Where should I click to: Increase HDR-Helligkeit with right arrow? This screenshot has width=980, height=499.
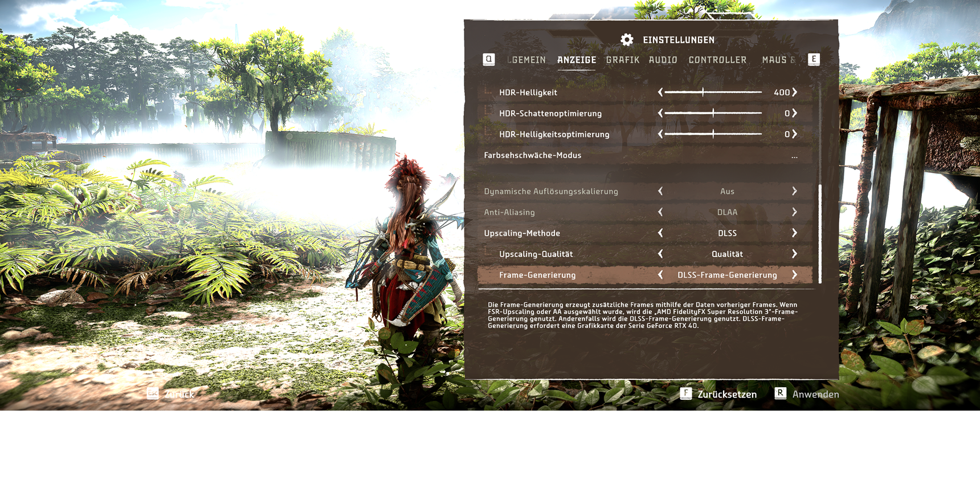(795, 92)
